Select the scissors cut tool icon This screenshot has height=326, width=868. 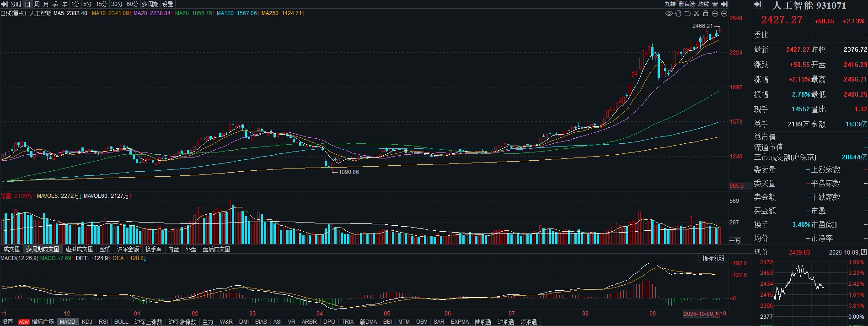(697, 13)
